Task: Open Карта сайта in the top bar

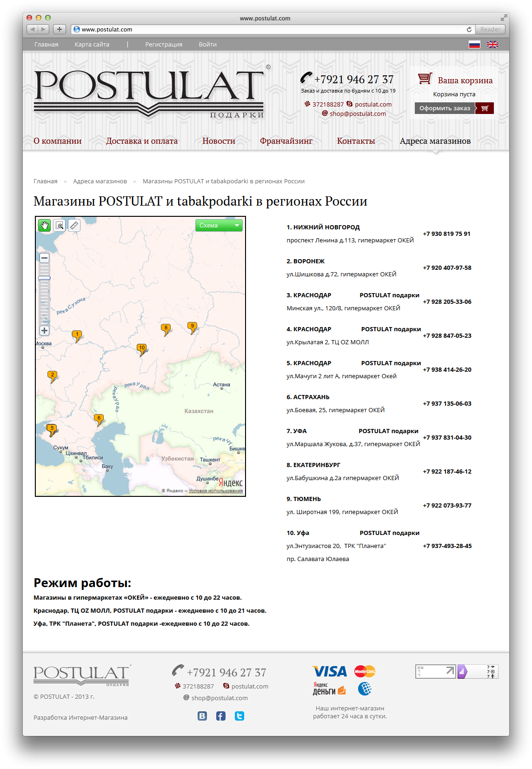Action: pos(92,45)
